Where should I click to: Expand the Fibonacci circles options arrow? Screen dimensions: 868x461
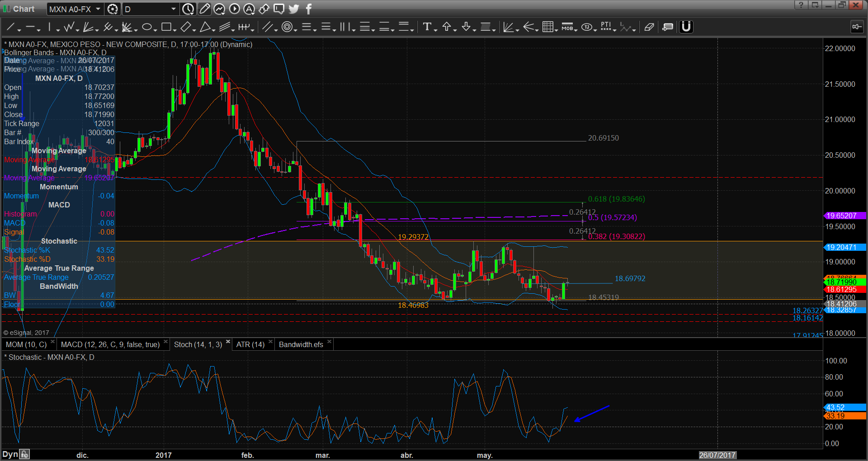[295, 30]
